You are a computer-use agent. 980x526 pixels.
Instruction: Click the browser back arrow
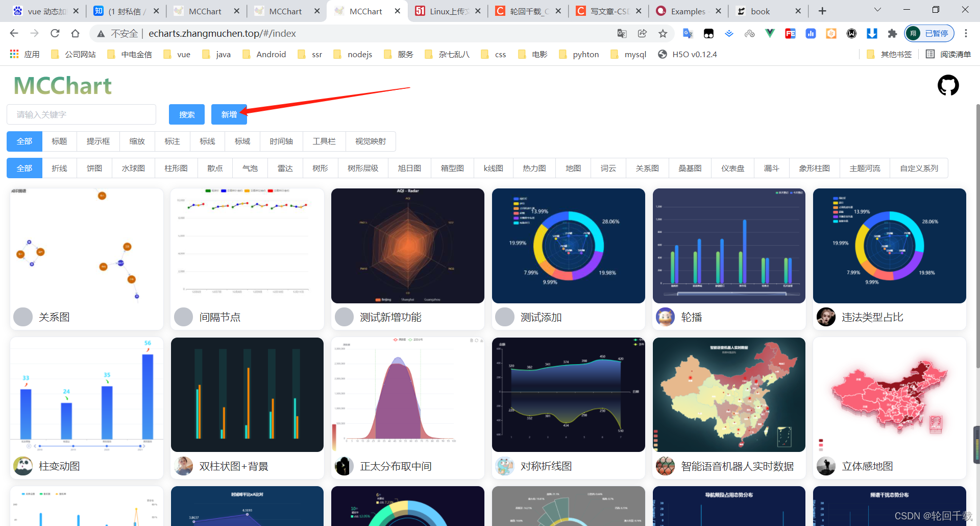[14, 33]
